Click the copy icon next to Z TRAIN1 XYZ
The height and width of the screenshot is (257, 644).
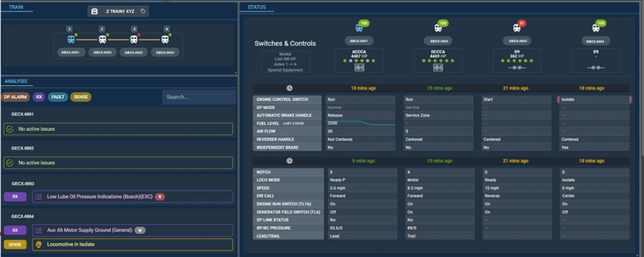(143, 11)
